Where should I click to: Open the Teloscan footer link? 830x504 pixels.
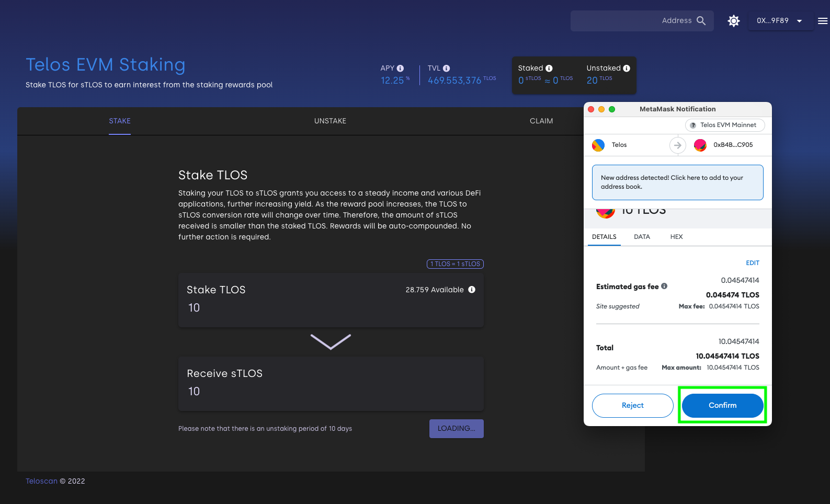(x=41, y=481)
